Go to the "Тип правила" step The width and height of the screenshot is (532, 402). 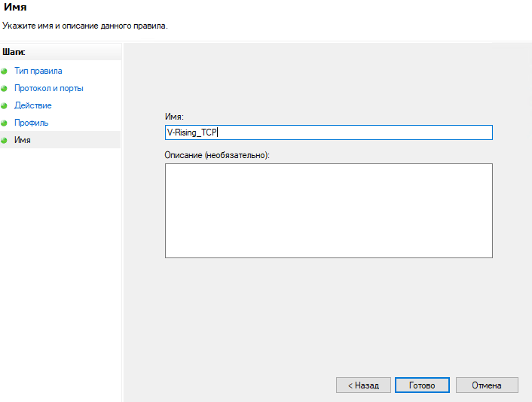[38, 71]
